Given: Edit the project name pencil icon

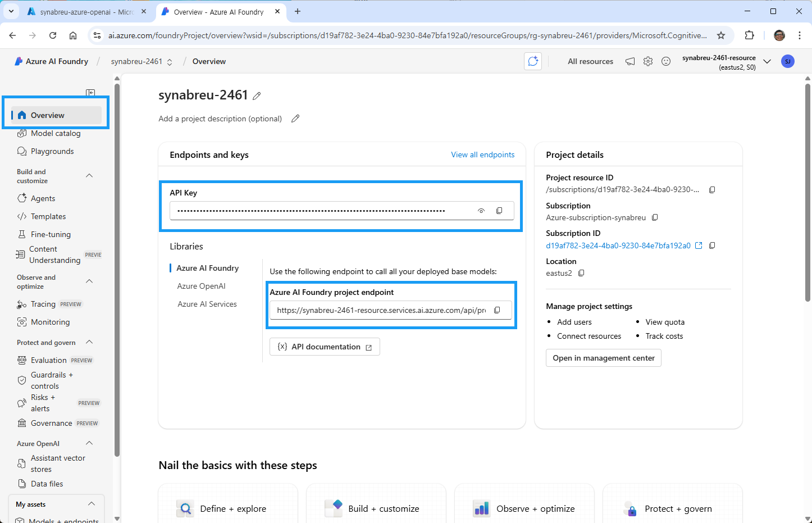Looking at the screenshot, I should pyautogui.click(x=257, y=96).
